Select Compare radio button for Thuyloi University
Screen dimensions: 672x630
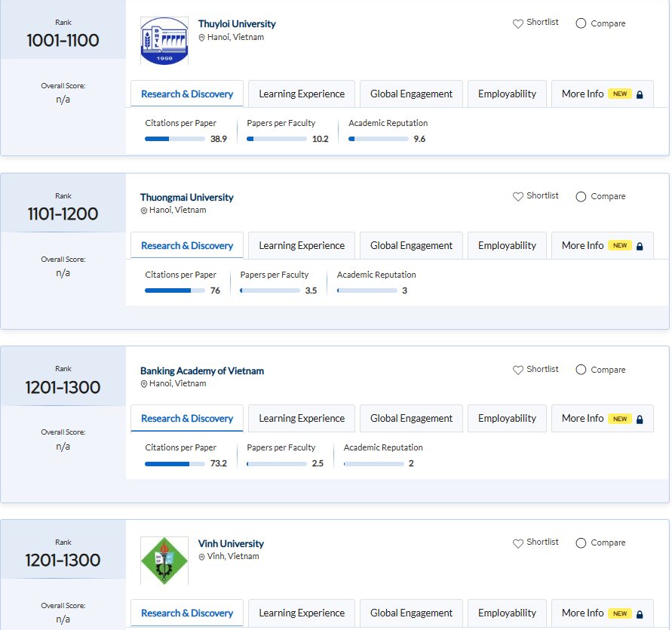581,23
